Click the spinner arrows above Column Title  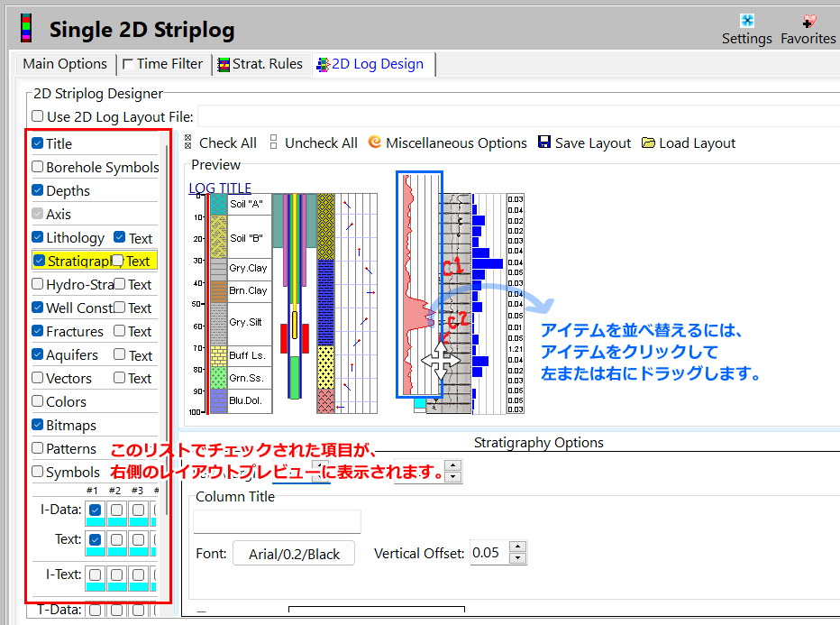coord(453,471)
